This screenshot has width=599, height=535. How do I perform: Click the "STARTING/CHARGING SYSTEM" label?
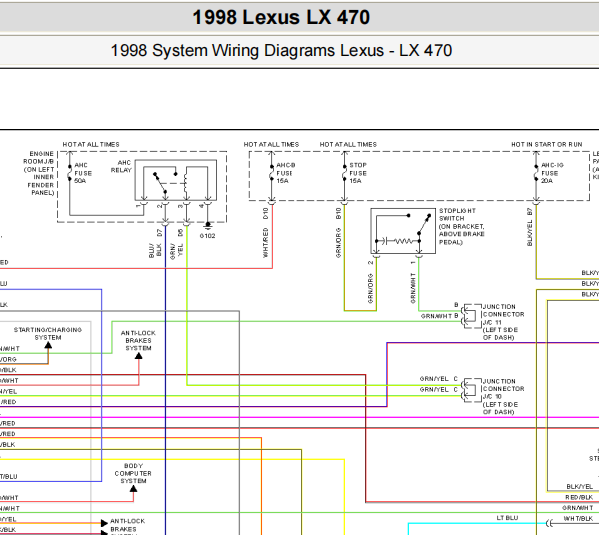(48, 334)
